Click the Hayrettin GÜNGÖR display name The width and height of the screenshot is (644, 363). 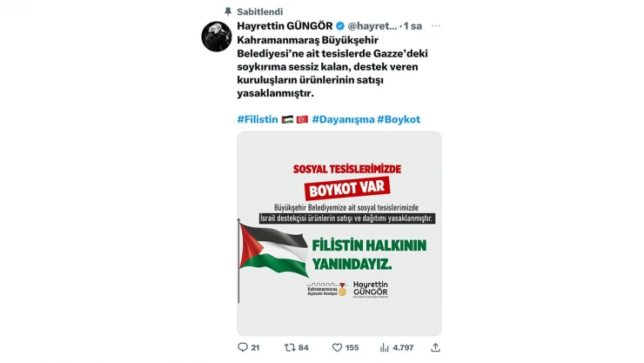[285, 26]
